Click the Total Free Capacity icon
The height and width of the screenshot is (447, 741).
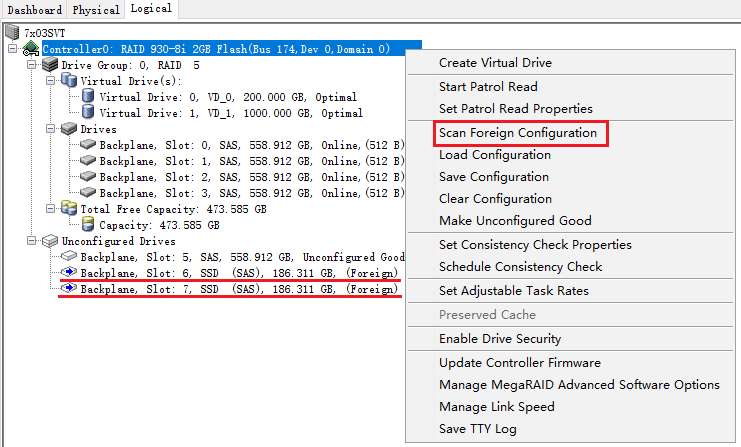(69, 209)
